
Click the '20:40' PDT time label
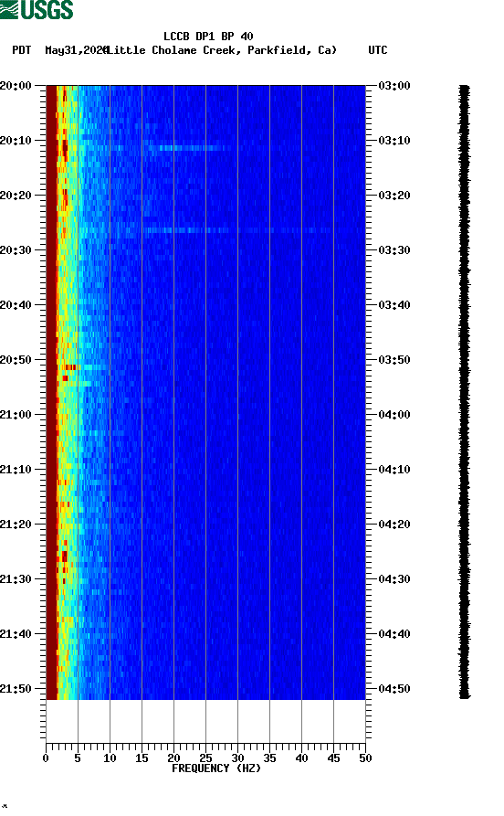click(x=16, y=305)
